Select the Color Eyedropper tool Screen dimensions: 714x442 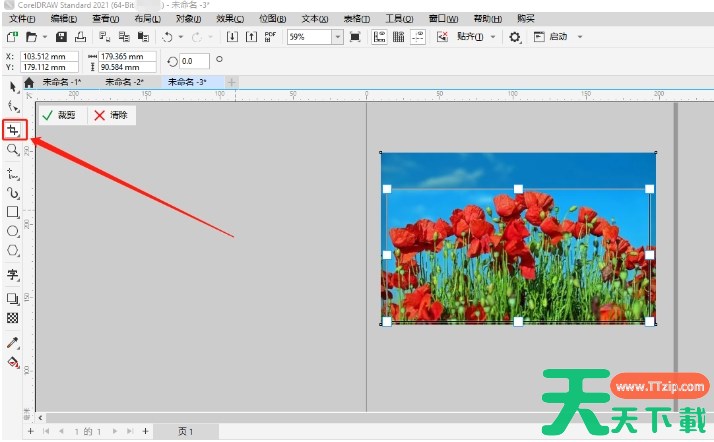coord(13,342)
